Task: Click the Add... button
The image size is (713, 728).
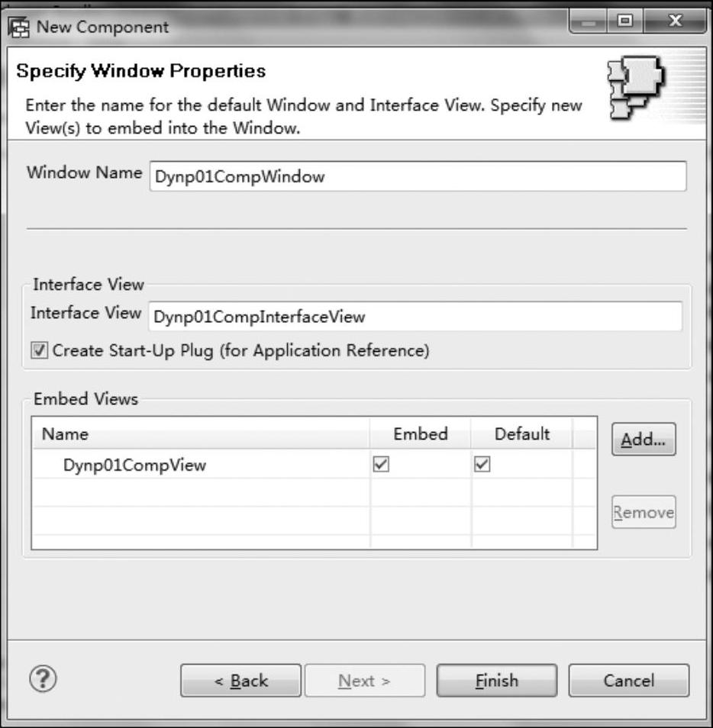Action: coord(644,439)
